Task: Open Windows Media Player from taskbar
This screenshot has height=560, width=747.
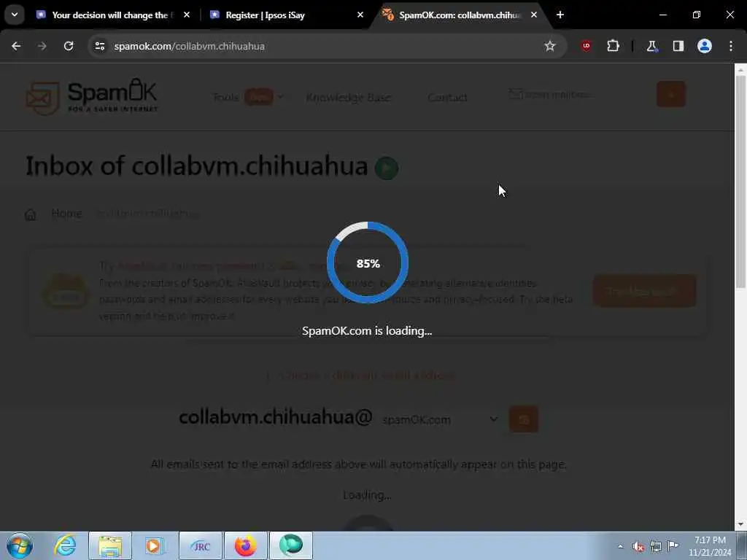Action: click(x=153, y=545)
